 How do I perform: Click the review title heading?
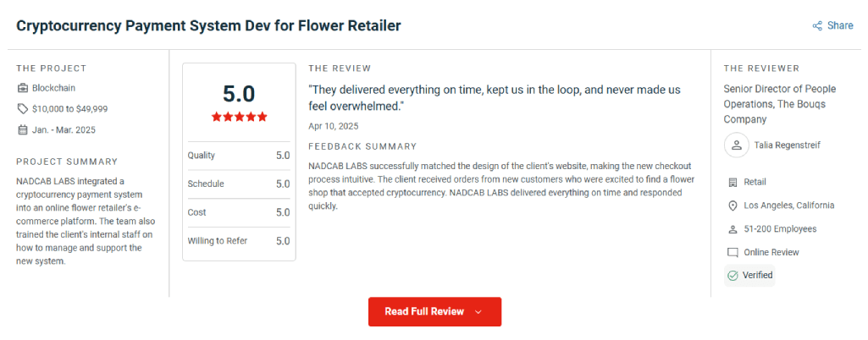[208, 25]
